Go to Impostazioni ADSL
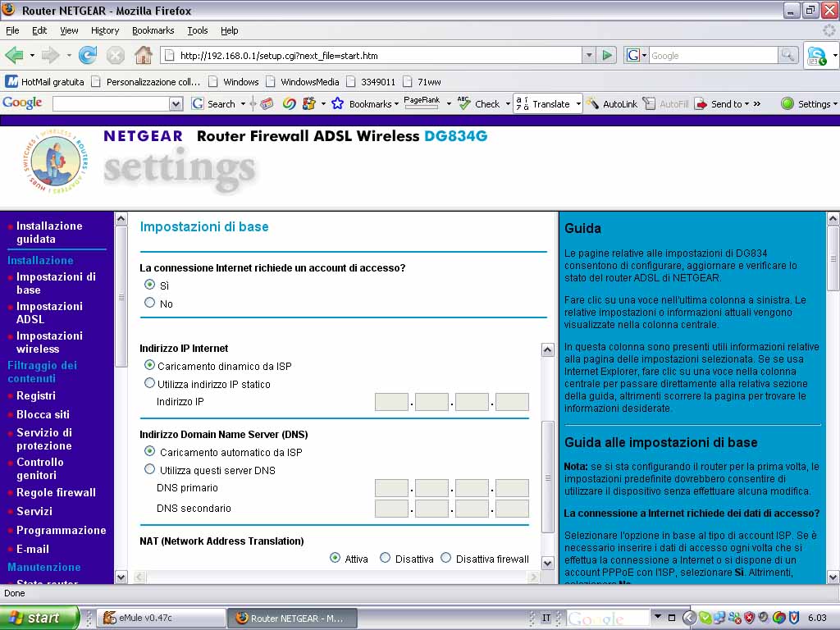The image size is (840, 630). tap(49, 313)
